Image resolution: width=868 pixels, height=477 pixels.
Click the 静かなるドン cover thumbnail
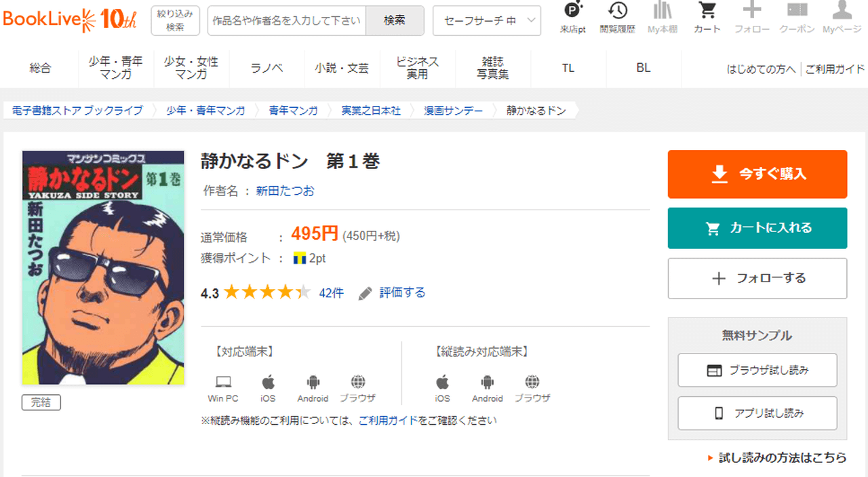pyautogui.click(x=103, y=267)
